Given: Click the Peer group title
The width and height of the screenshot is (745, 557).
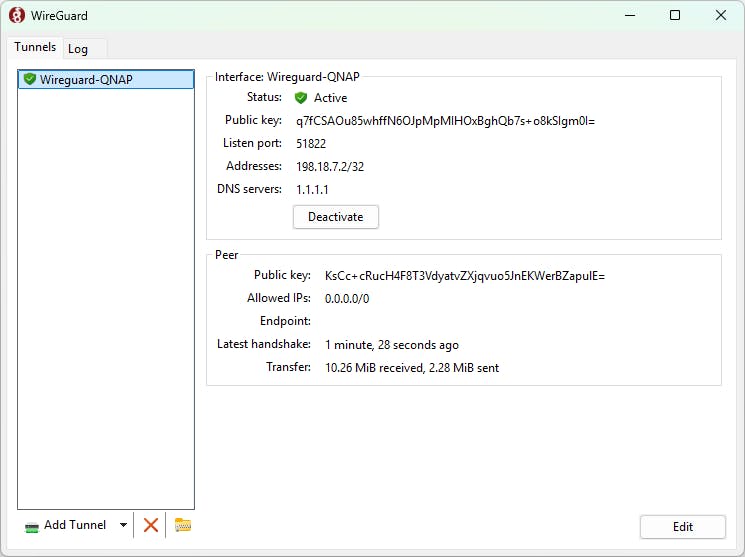Looking at the screenshot, I should click(x=227, y=255).
